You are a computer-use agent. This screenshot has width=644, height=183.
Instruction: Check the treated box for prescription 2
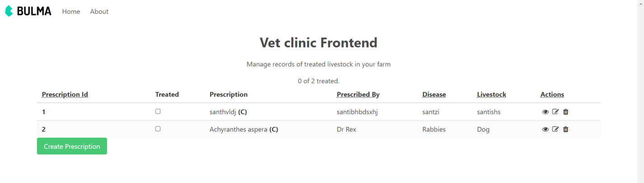pos(158,129)
